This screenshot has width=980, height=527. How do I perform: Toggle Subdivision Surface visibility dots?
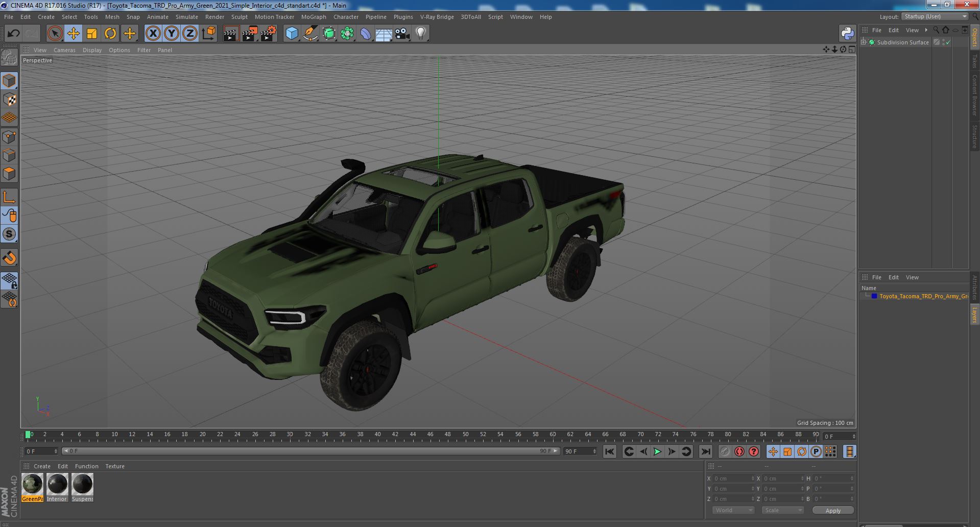click(x=944, y=42)
